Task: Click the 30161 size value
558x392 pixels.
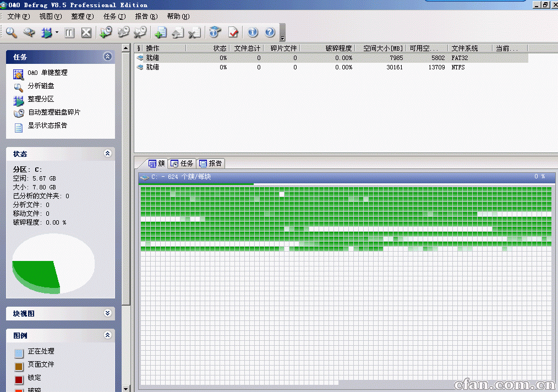Action: point(395,67)
